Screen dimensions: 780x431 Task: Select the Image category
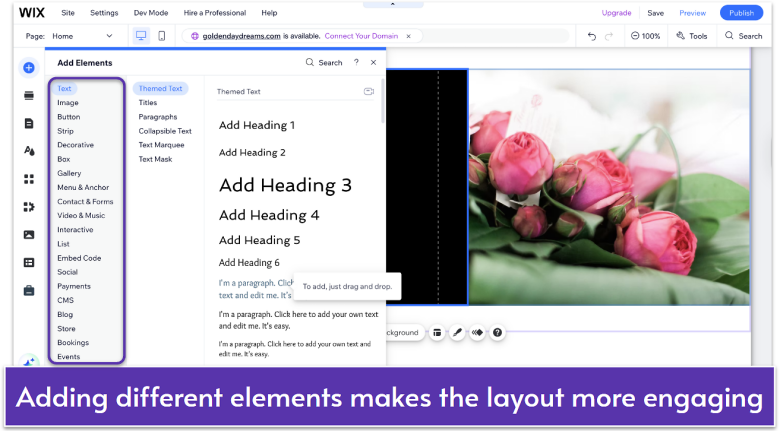pyautogui.click(x=68, y=103)
